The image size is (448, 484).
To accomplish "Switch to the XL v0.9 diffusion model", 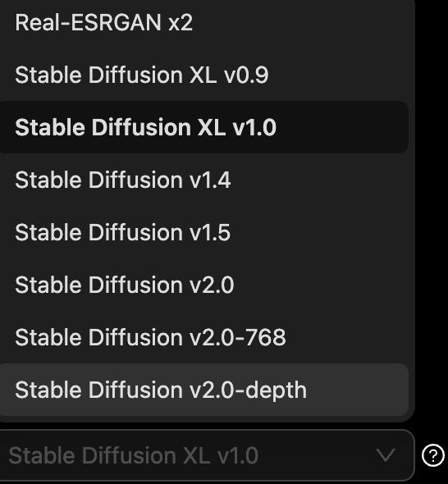I will point(203,75).
